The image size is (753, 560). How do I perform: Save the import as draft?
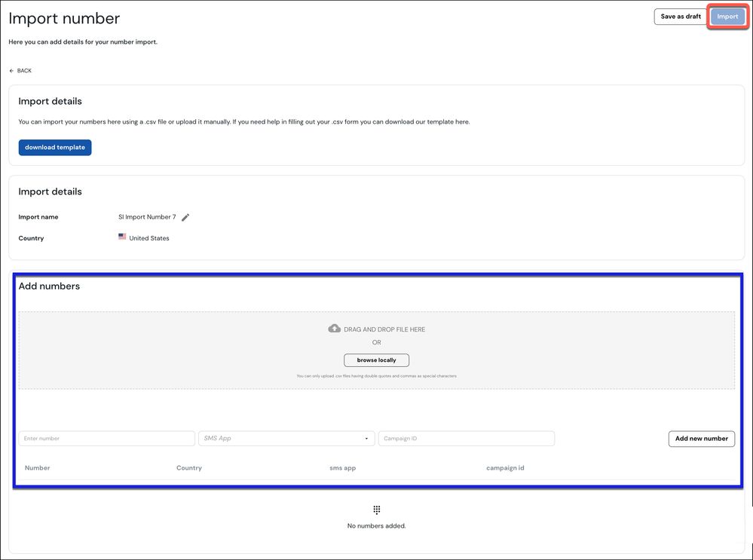(681, 17)
